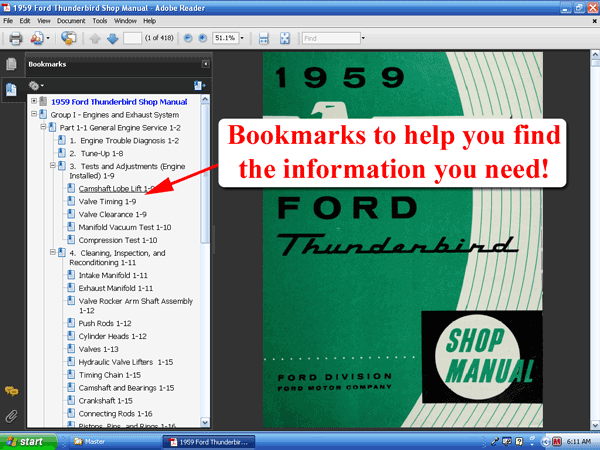600x450 pixels.
Task: Select bookmark Valves 1-13
Action: pos(98,349)
